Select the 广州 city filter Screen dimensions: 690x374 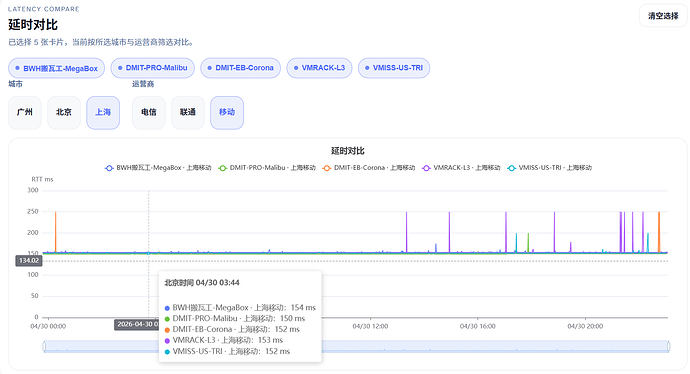(25, 113)
